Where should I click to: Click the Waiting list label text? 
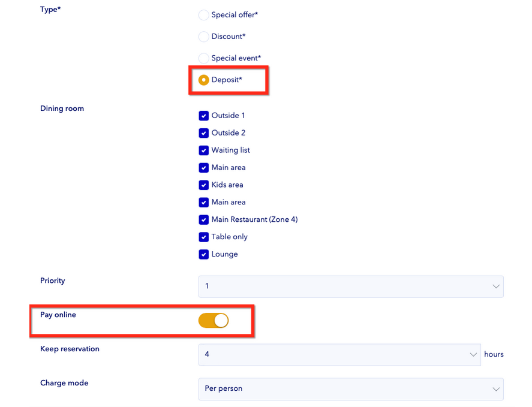230,150
